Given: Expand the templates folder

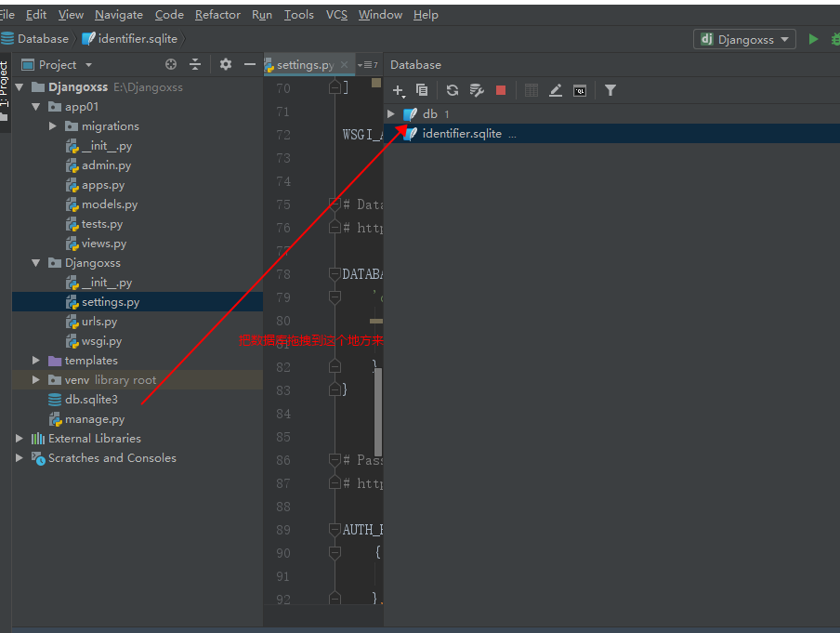Looking at the screenshot, I should click(36, 361).
